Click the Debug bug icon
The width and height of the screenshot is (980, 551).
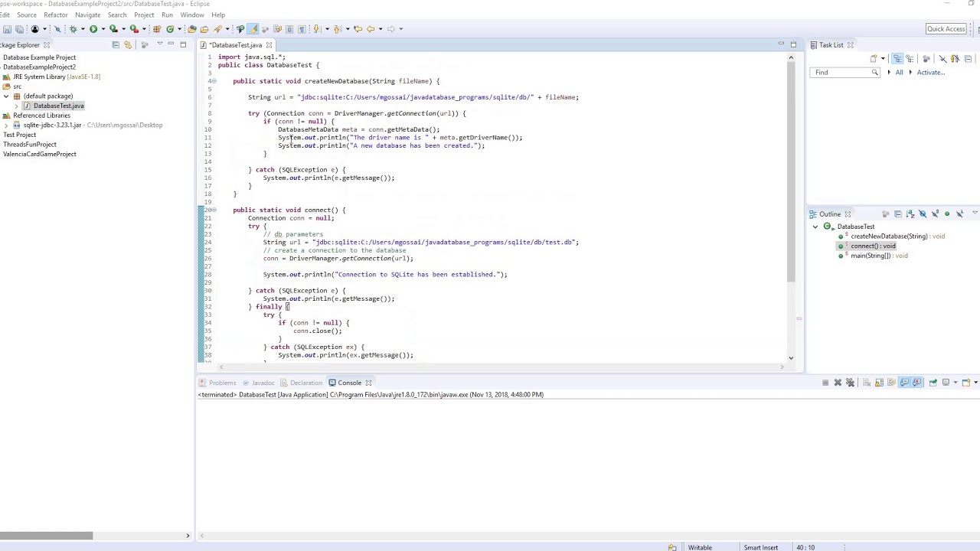73,29
